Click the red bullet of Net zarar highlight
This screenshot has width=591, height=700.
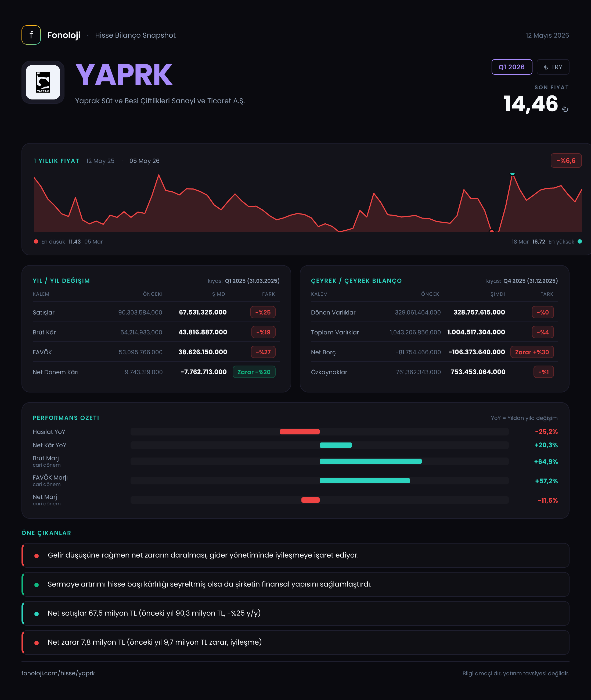[x=37, y=643]
